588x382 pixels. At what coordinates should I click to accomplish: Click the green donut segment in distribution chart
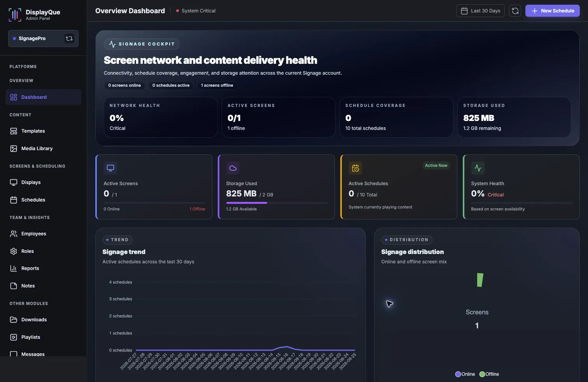(x=480, y=280)
